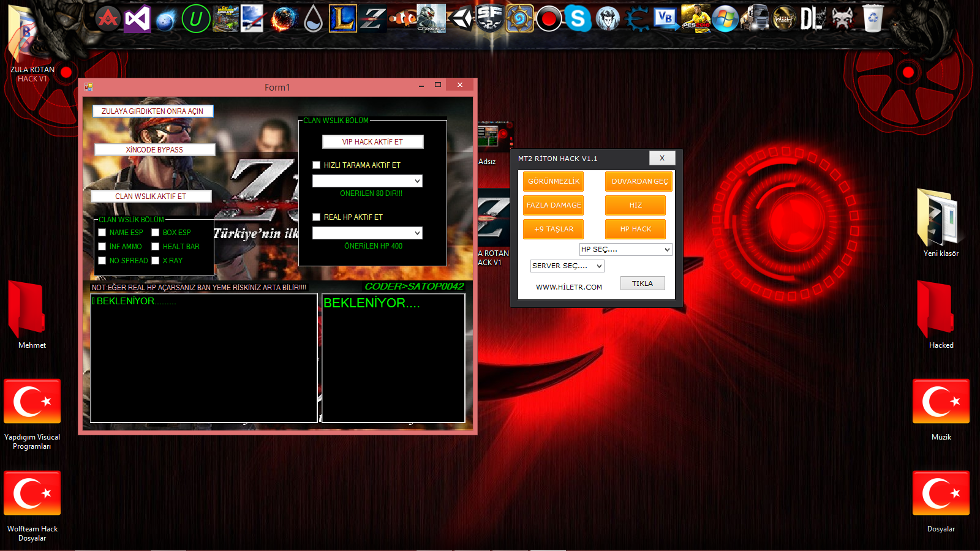The image size is (980, 551).
Task: Open the Rainmeter water drop icon
Action: click(x=314, y=19)
